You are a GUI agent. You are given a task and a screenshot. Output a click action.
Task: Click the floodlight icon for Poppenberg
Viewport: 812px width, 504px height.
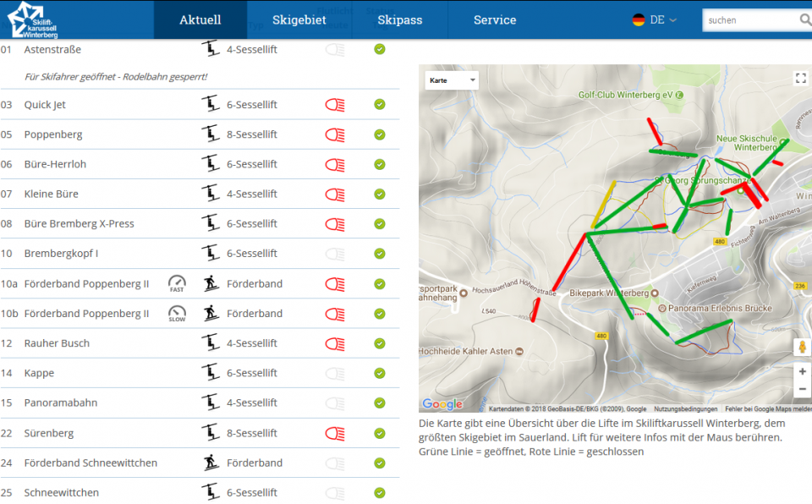(x=335, y=134)
